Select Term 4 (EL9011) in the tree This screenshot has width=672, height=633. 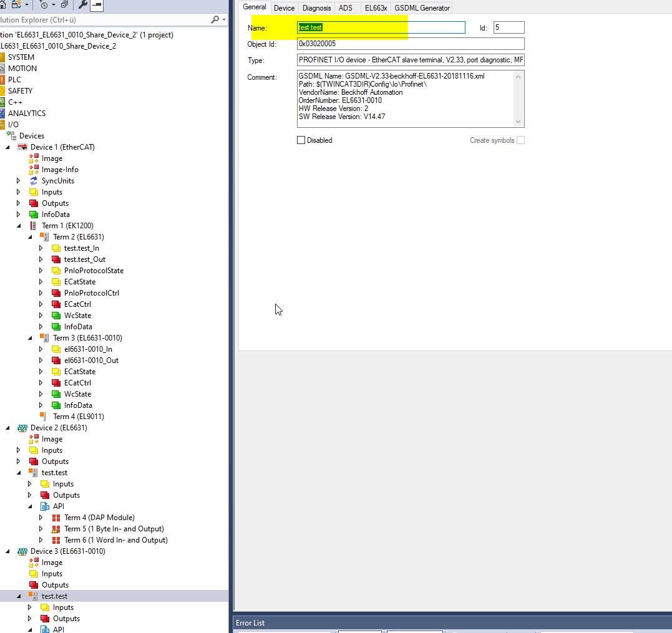click(78, 417)
